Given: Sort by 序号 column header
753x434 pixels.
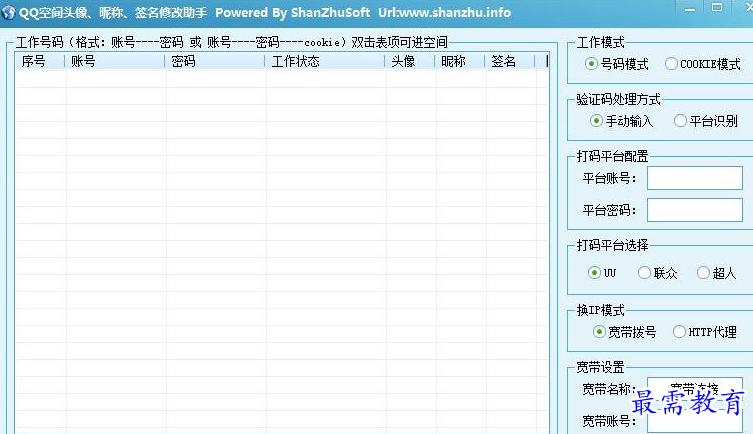Looking at the screenshot, I should (x=40, y=61).
